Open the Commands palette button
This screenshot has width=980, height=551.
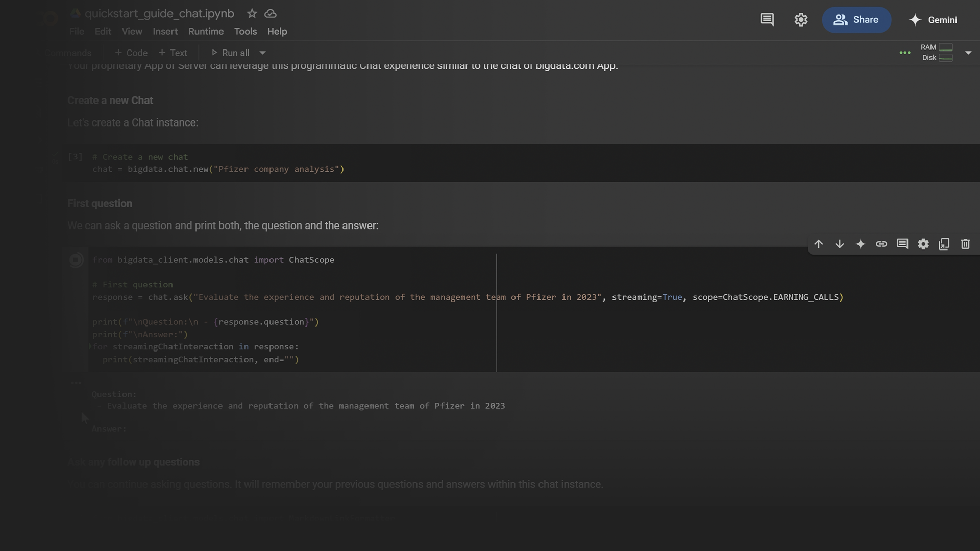point(67,53)
